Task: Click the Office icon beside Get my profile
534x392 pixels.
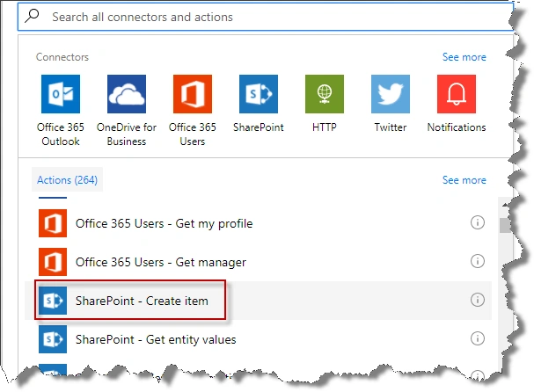Action: (x=53, y=223)
